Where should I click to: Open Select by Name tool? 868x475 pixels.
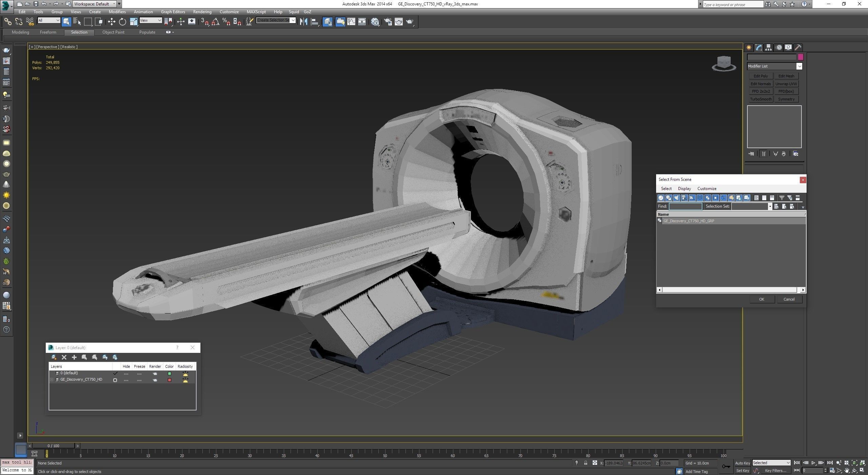tap(77, 22)
